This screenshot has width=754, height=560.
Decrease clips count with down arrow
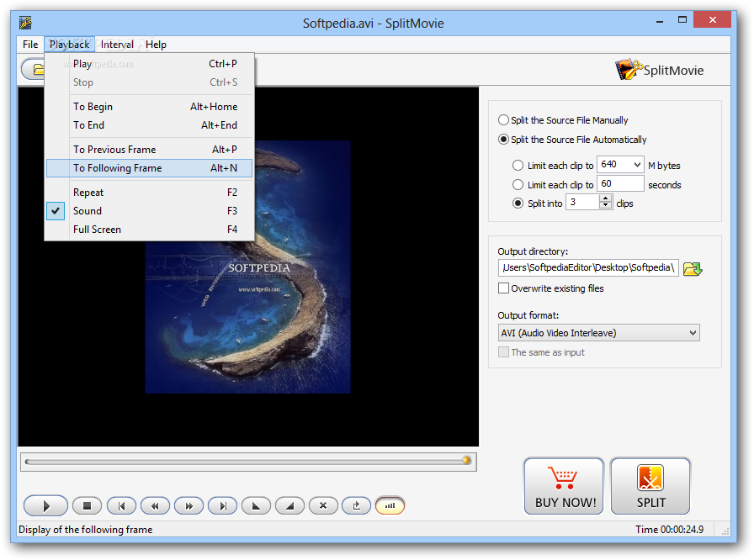click(x=606, y=205)
